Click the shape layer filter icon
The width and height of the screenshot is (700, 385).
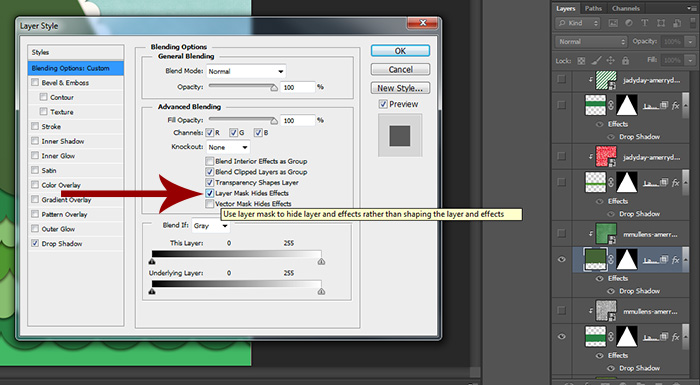point(661,23)
